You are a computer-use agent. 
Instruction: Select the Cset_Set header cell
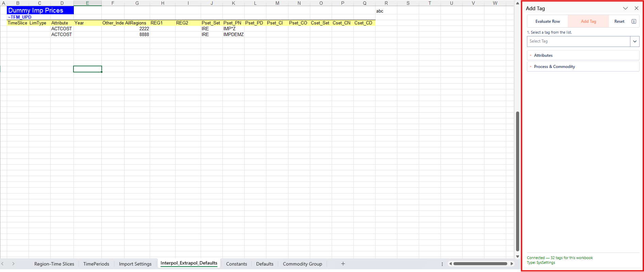point(321,23)
